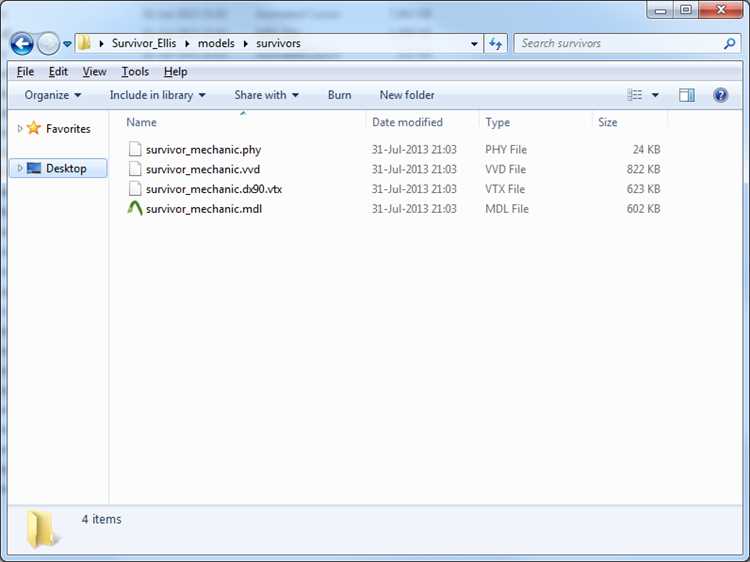Click the Back navigation arrow button
This screenshot has height=562, width=750.
[x=22, y=44]
